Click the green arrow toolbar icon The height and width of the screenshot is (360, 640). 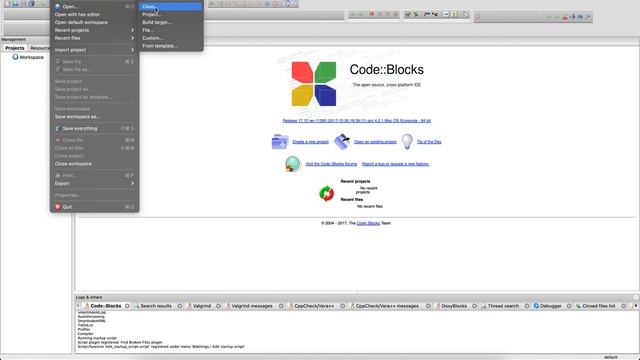[x=416, y=14]
